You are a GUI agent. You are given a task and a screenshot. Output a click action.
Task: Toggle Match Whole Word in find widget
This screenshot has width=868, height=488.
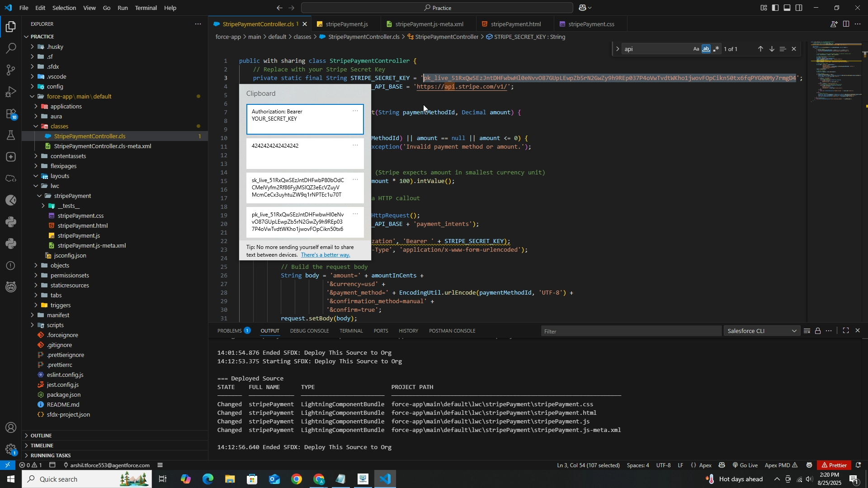tap(706, 49)
